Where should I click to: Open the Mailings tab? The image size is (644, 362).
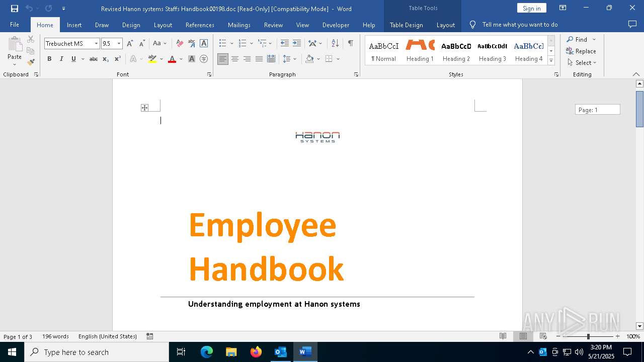[239, 25]
